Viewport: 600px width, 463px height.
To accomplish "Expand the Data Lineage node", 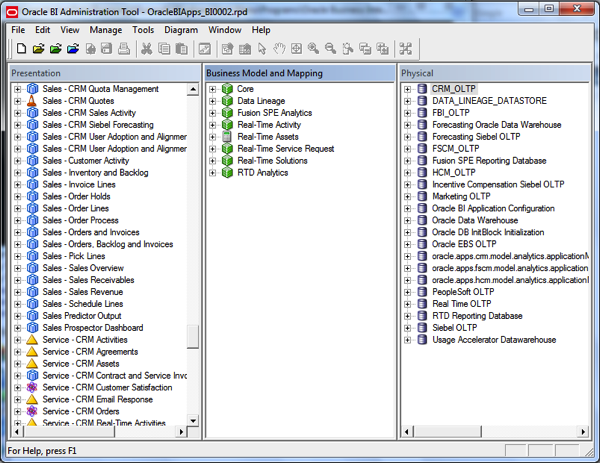I will 213,101.
